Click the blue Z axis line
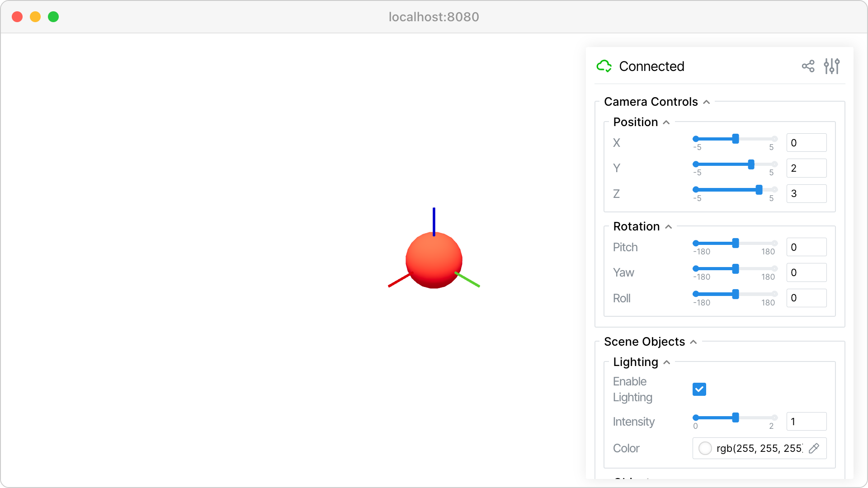868x488 pixels. [434, 221]
